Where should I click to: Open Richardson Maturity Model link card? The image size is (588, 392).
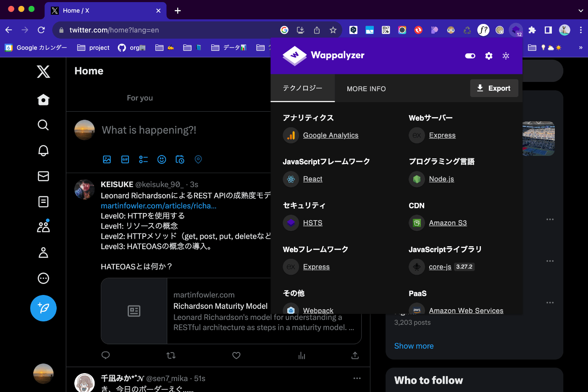pos(231,311)
